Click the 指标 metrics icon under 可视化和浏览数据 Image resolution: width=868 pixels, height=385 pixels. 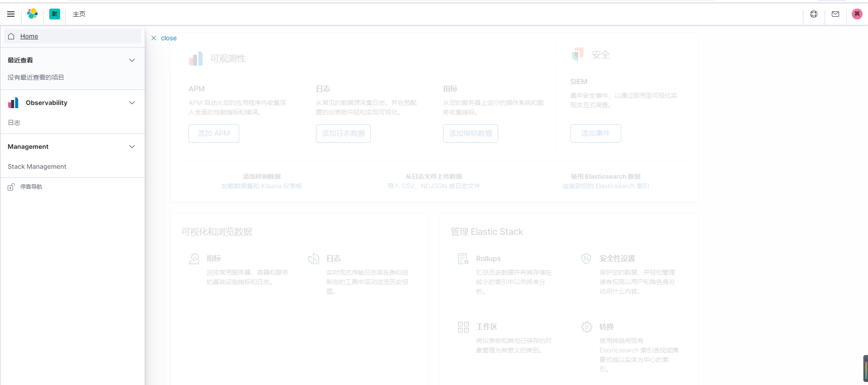194,259
